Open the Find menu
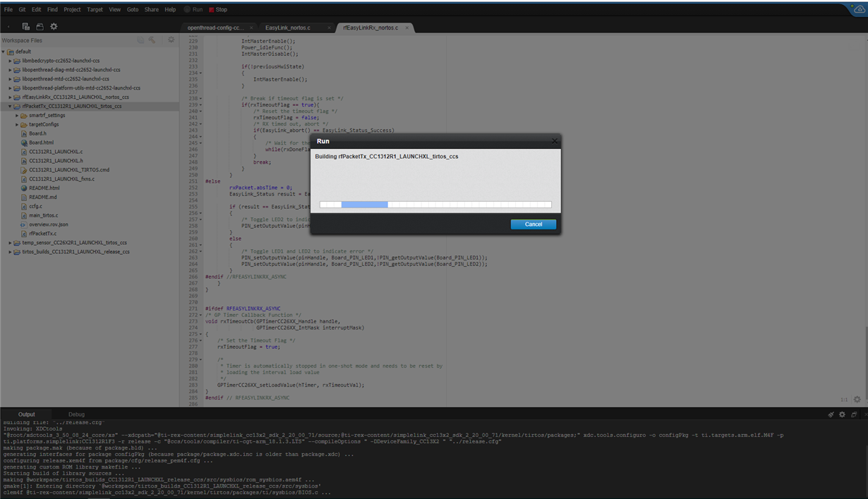Viewport: 868px width, 499px height. [x=53, y=10]
